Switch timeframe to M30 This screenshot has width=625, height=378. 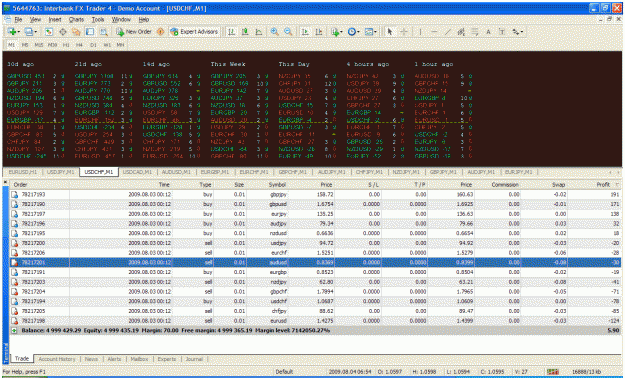pyautogui.click(x=52, y=45)
